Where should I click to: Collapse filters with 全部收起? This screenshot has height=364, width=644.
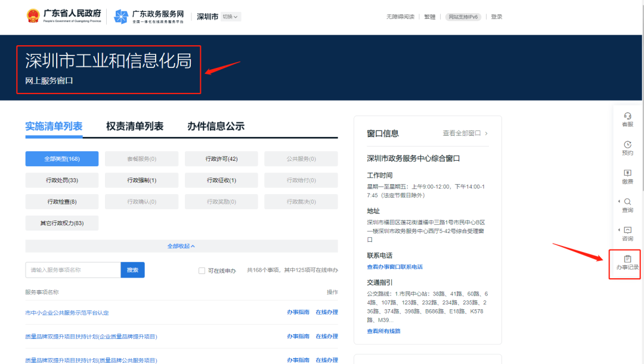pyautogui.click(x=181, y=246)
